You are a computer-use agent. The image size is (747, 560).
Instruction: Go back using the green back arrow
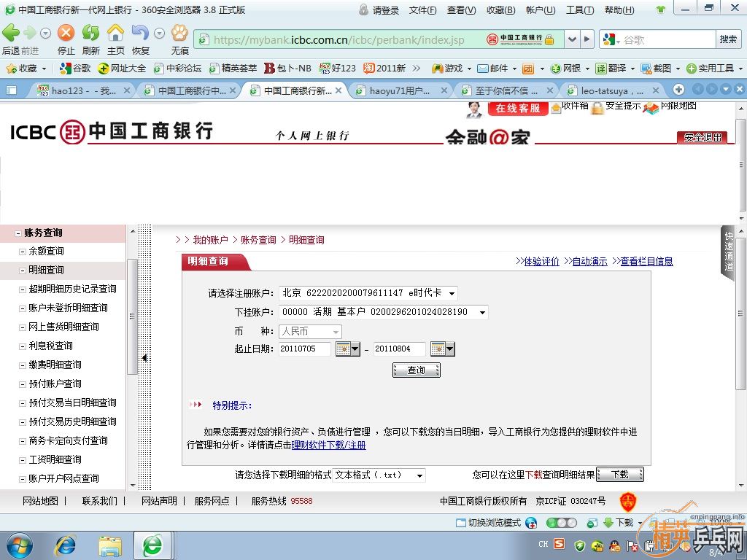tap(10, 33)
